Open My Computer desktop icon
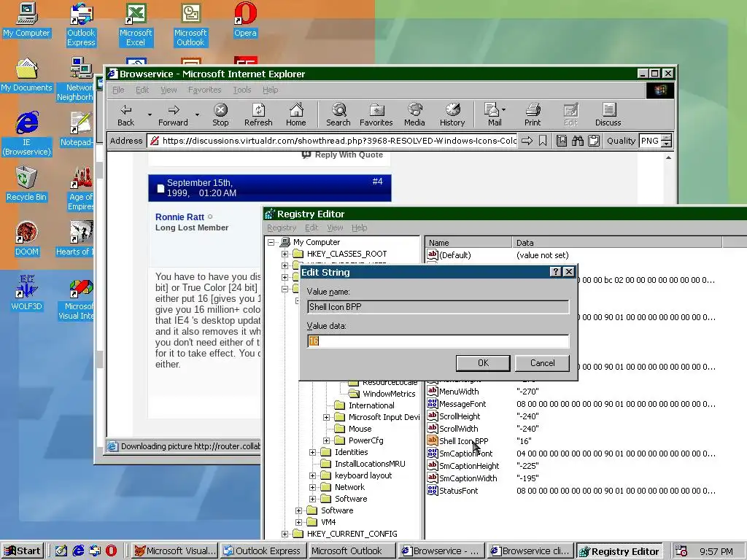 [x=26, y=20]
